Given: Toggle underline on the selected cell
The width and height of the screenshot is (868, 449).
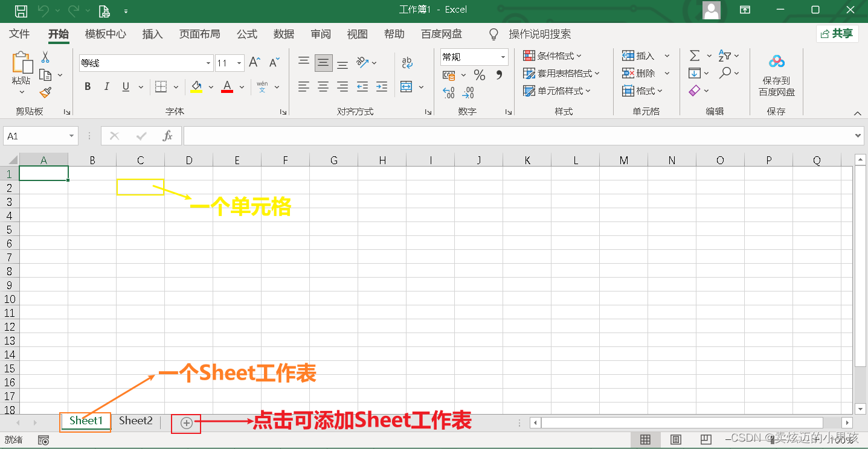Looking at the screenshot, I should click(x=126, y=86).
